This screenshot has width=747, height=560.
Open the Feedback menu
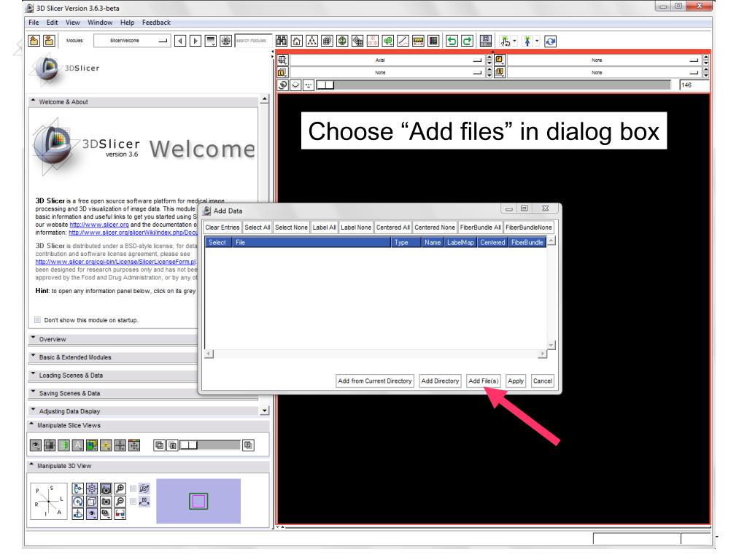156,23
